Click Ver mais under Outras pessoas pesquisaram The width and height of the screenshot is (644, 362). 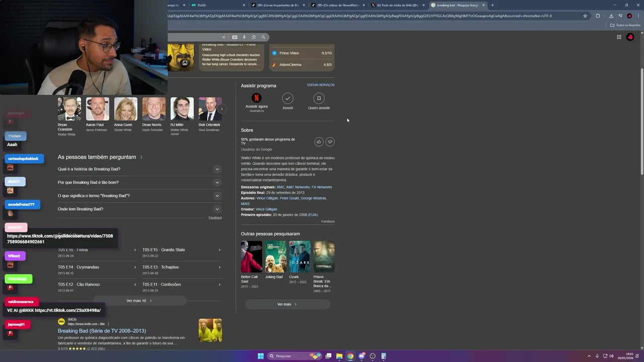[x=287, y=304]
